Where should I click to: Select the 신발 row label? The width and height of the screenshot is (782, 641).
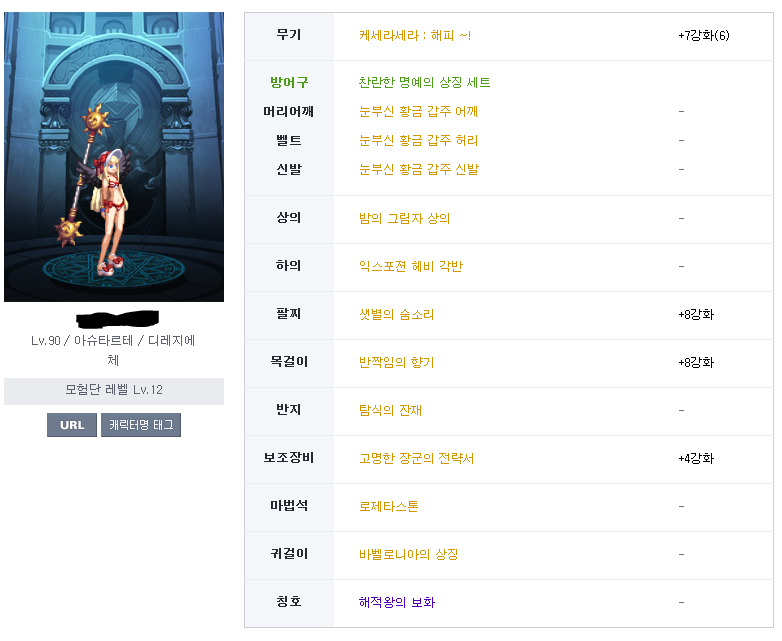pos(289,169)
